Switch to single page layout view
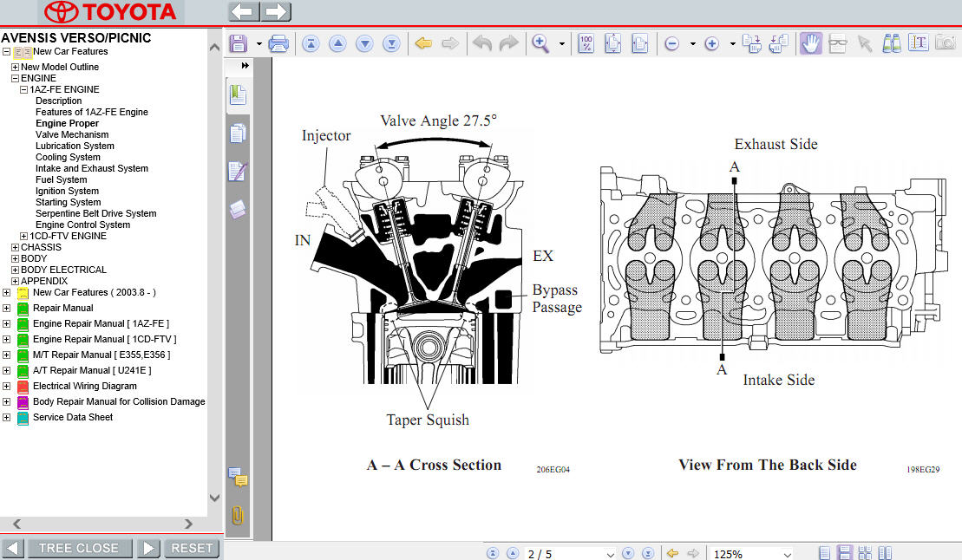Viewport: 962px width, 560px height. pyautogui.click(x=824, y=553)
